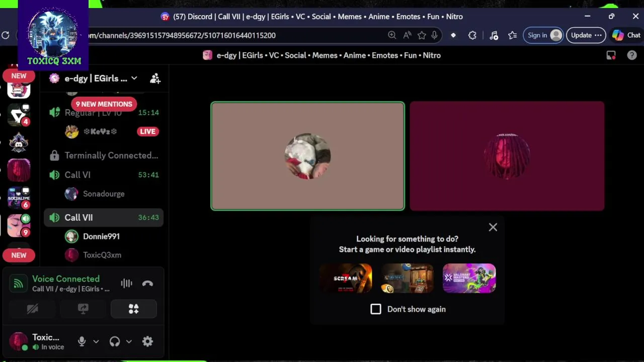This screenshot has width=644, height=362.
Task: Open the server icon with 6 badge
Action: (x=19, y=198)
